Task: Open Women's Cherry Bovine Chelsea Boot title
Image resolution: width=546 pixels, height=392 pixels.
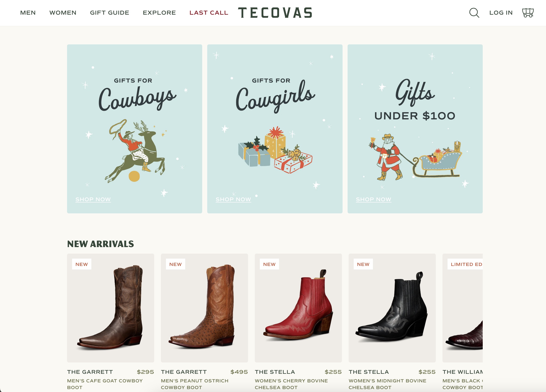Action: coord(291,384)
